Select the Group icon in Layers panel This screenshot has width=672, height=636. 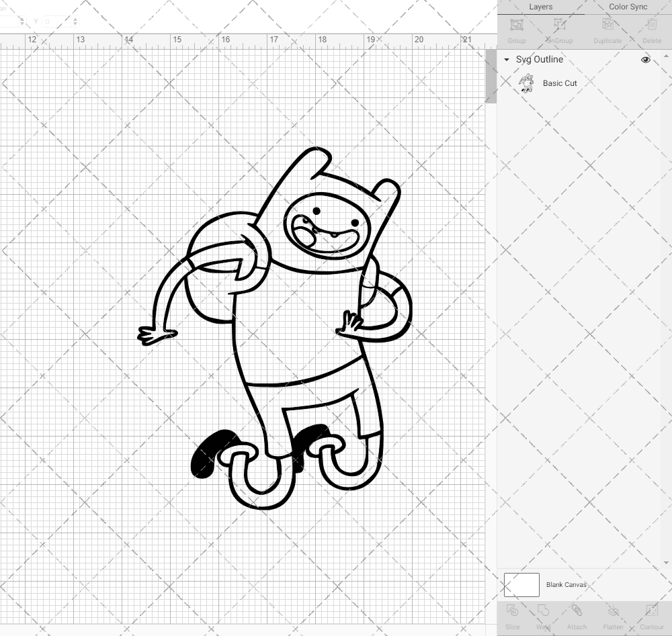pos(516,28)
